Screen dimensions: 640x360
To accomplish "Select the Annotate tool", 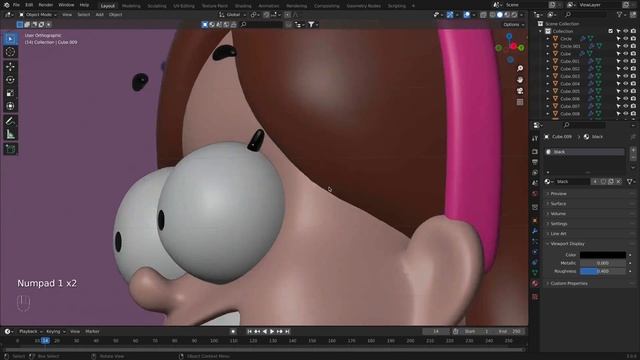I will pyautogui.click(x=11, y=121).
